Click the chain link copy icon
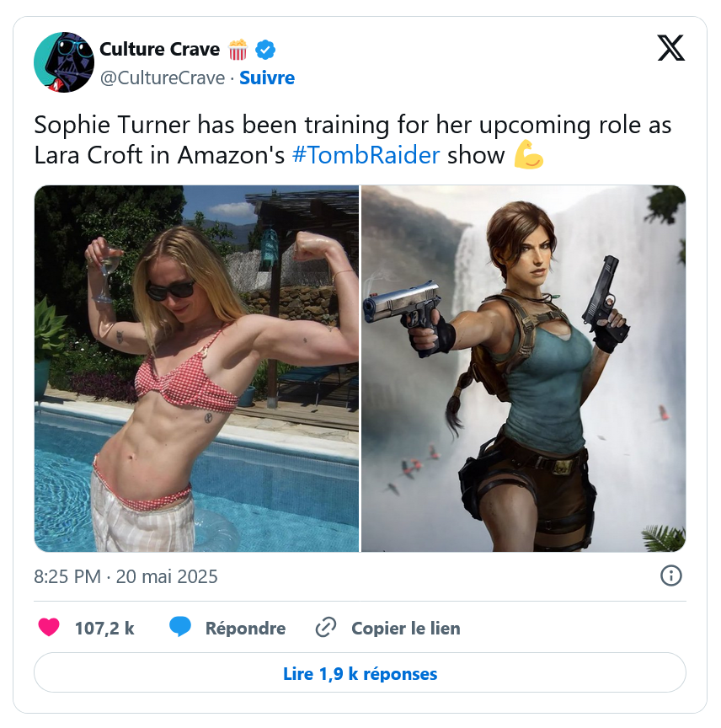Screen dimensions: 721x728 pyautogui.click(x=326, y=628)
